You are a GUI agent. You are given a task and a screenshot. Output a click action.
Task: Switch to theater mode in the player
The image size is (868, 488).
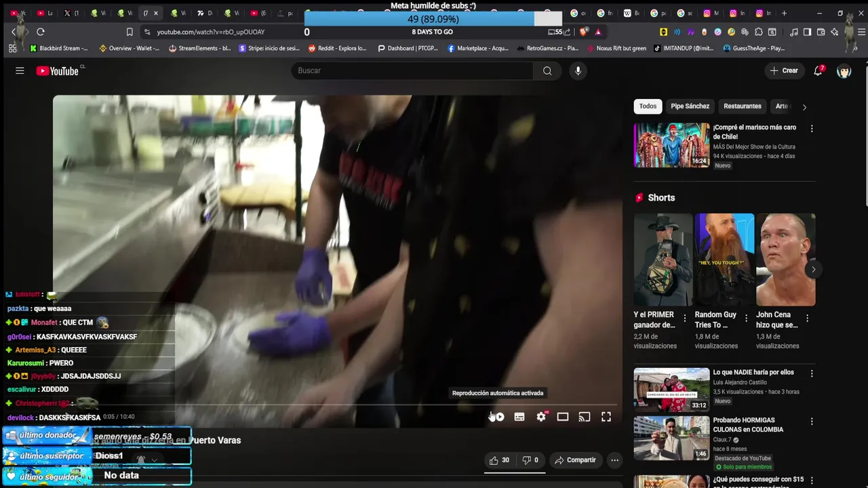tap(563, 417)
